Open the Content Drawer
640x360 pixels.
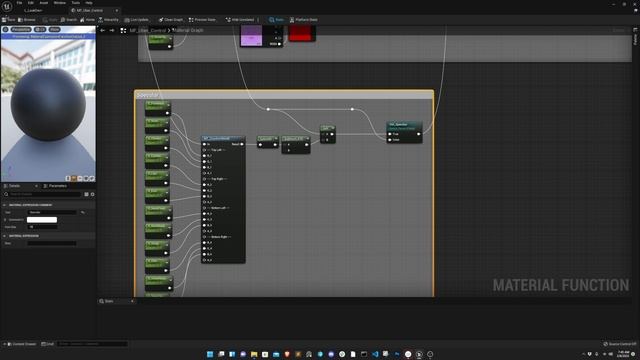[21, 344]
